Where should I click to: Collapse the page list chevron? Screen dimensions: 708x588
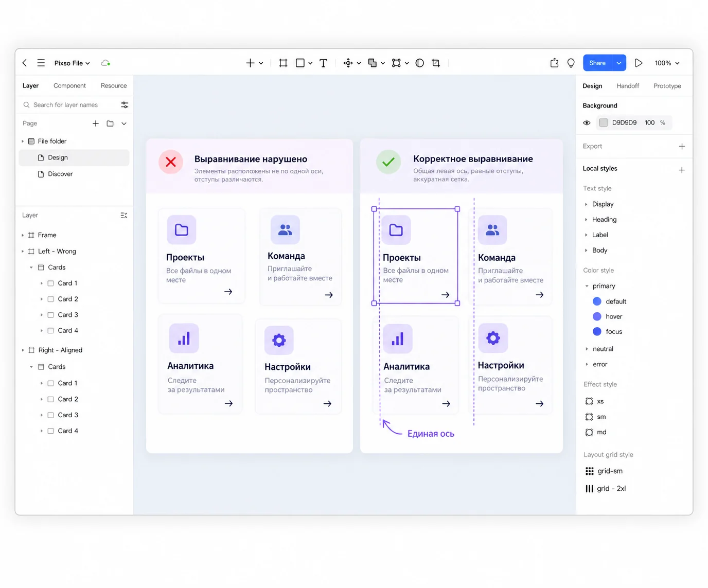(x=124, y=123)
